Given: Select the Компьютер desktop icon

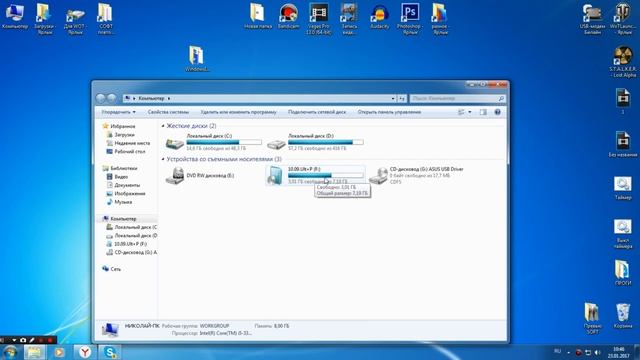Looking at the screenshot, I should (x=15, y=16).
